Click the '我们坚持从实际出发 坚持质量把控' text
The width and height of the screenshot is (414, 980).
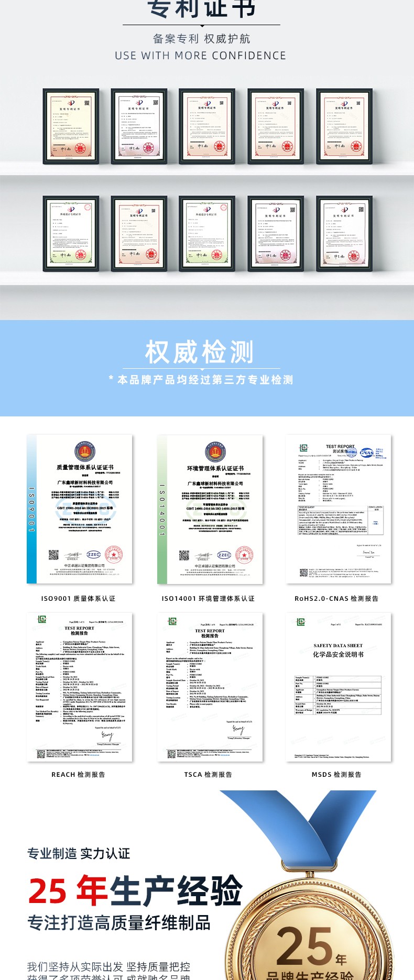coord(108,967)
